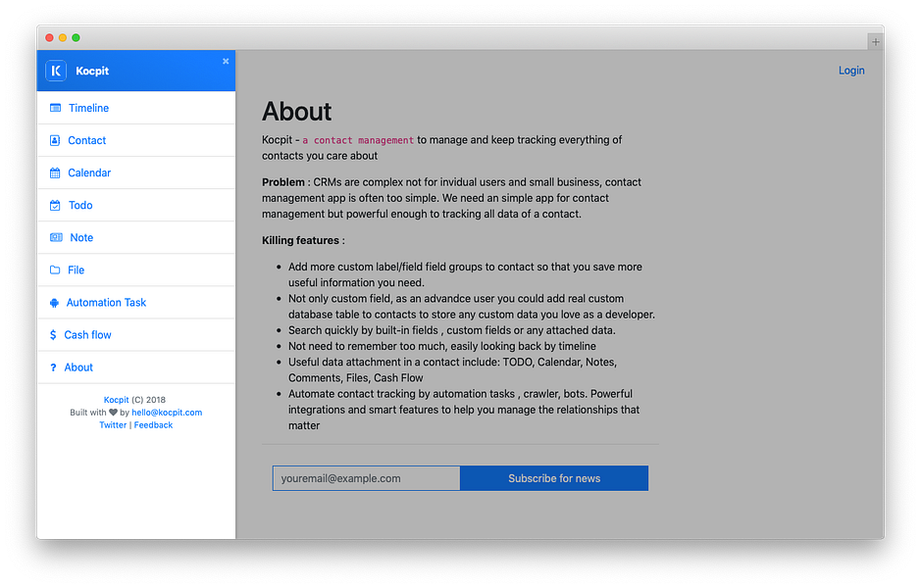Click the Login link
Screen dimensions: 921x588
click(851, 71)
